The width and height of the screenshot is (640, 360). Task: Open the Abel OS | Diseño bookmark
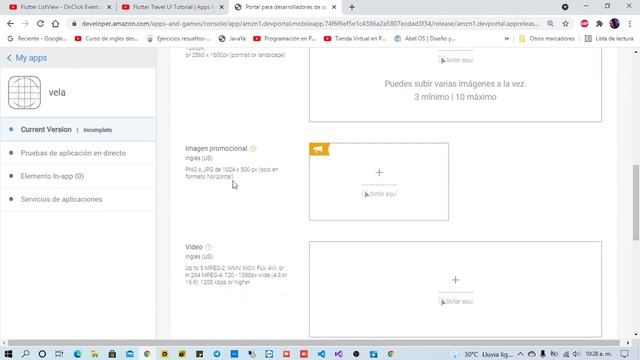pyautogui.click(x=425, y=38)
